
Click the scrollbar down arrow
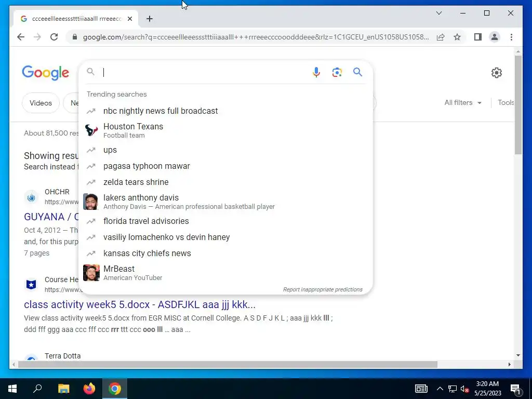[518, 355]
